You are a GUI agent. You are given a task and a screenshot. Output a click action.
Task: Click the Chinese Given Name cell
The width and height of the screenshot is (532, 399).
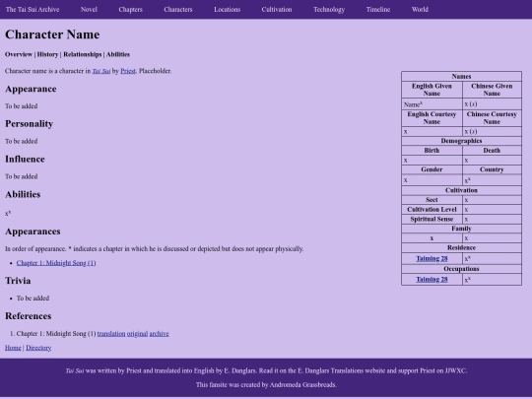coord(492,90)
